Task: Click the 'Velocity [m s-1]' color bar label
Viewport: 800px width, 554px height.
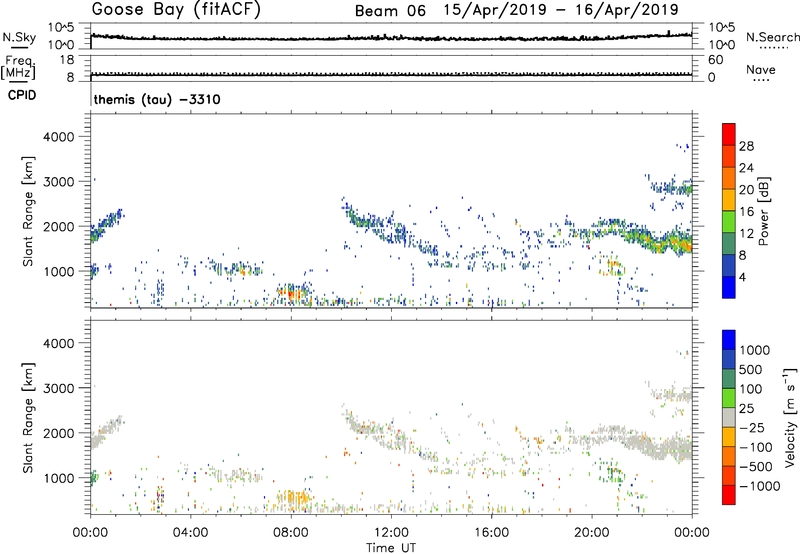Action: click(790, 417)
